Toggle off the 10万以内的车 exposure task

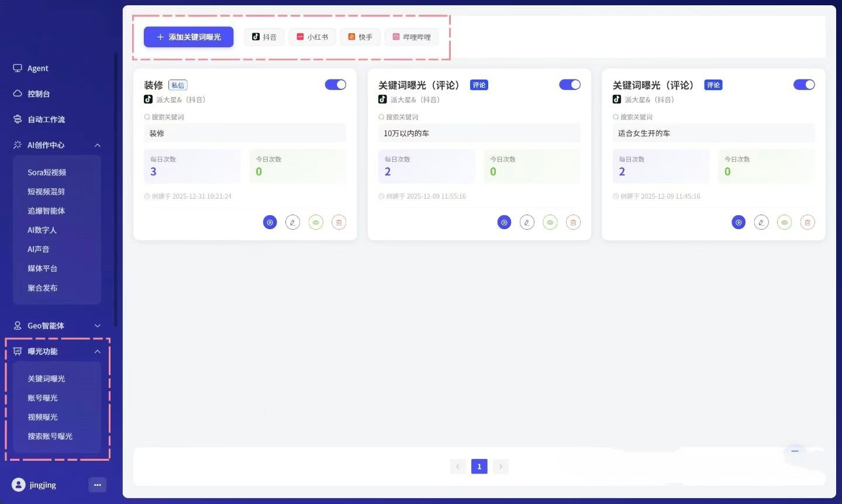coord(570,85)
